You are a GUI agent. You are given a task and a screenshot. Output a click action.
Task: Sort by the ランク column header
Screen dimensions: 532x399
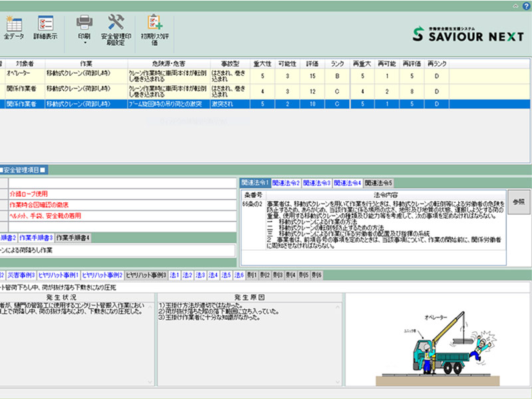point(337,64)
